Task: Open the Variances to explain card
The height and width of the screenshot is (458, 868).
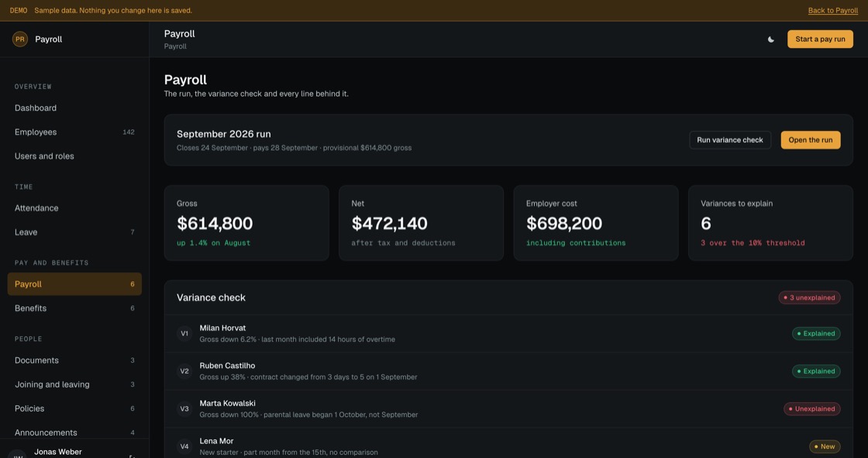Action: tap(770, 223)
